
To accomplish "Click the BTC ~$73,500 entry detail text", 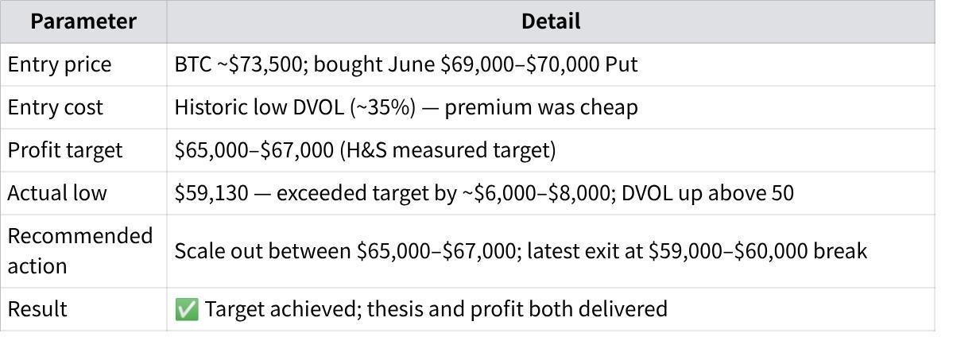I will tap(405, 64).
